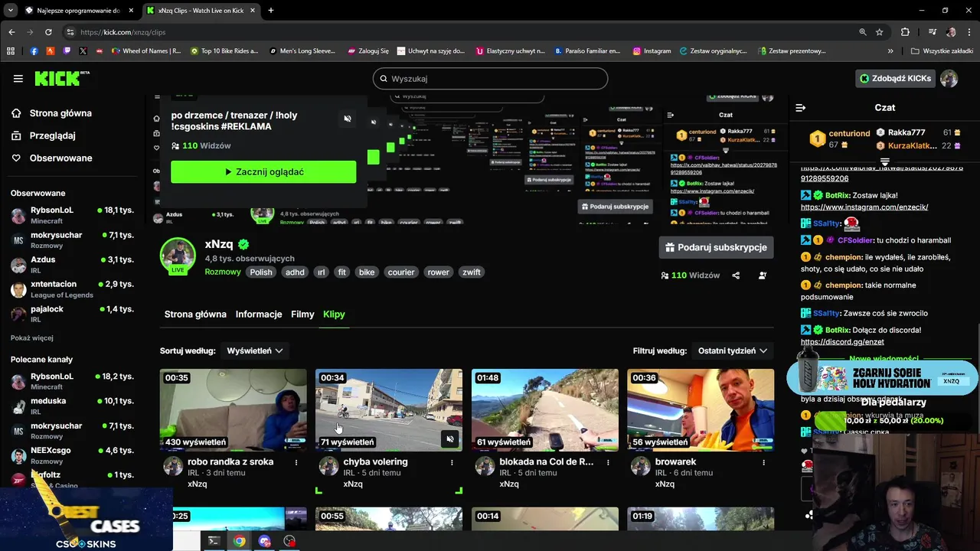The image size is (980, 551).
Task: Open options menu for browarek clip
Action: [x=763, y=462]
